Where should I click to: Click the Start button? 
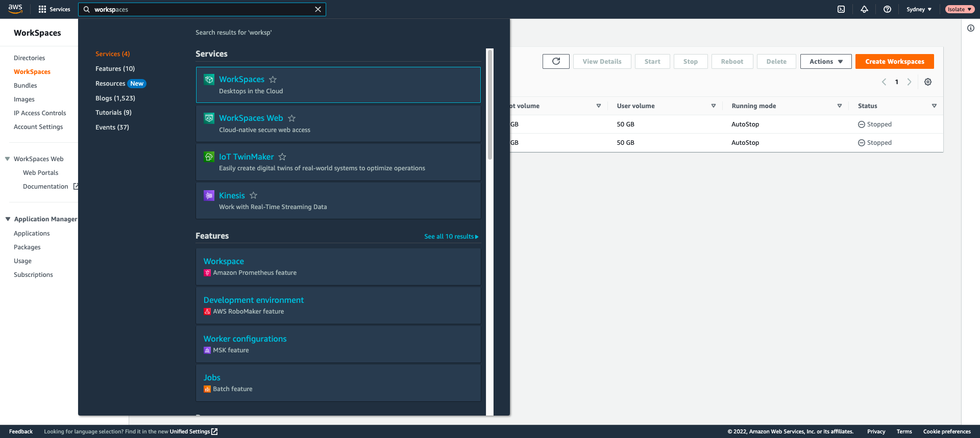652,62
